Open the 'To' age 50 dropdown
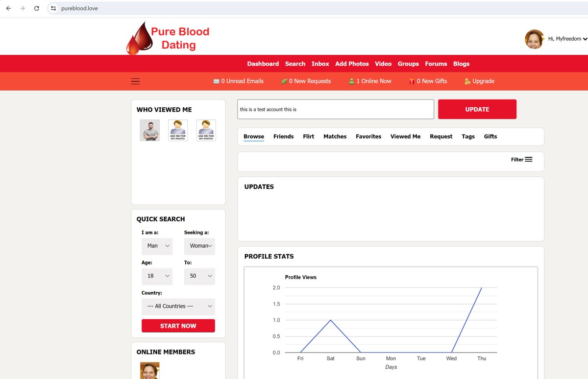588x379 pixels. (199, 276)
